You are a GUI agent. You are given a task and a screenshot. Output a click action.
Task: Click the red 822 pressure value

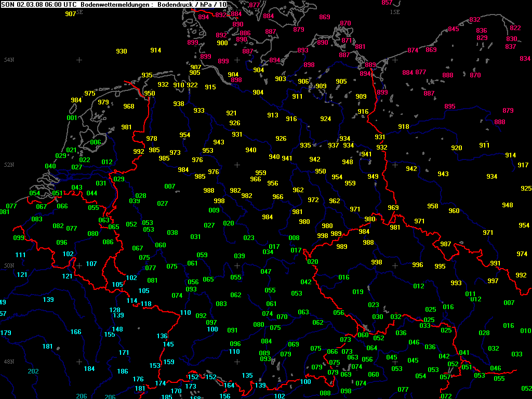[x=515, y=28]
